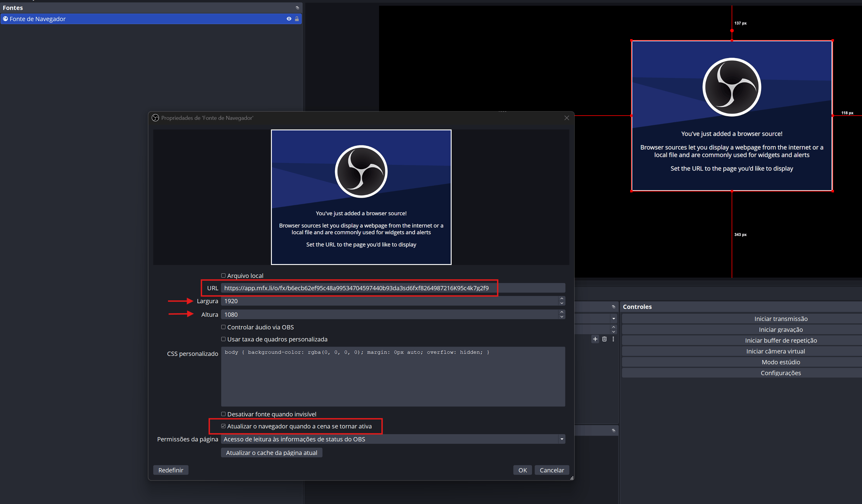The image size is (862, 504).
Task: Close the Propriedades de 'Fonte de Navegador' dialog
Action: (567, 118)
